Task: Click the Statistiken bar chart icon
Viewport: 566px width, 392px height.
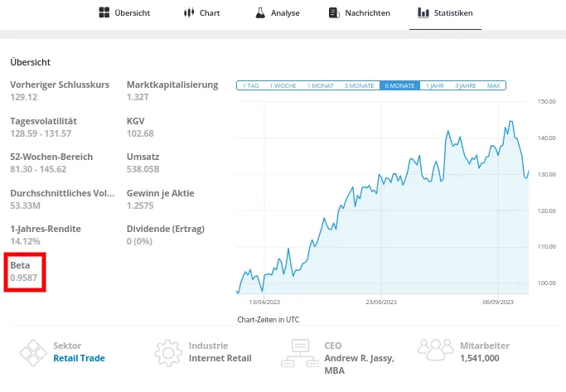Action: [423, 13]
